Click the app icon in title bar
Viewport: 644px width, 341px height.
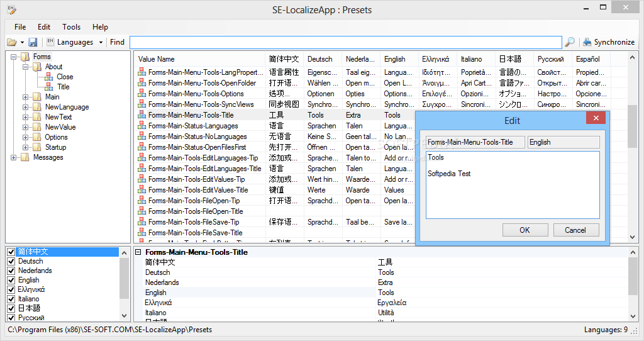pyautogui.click(x=11, y=9)
